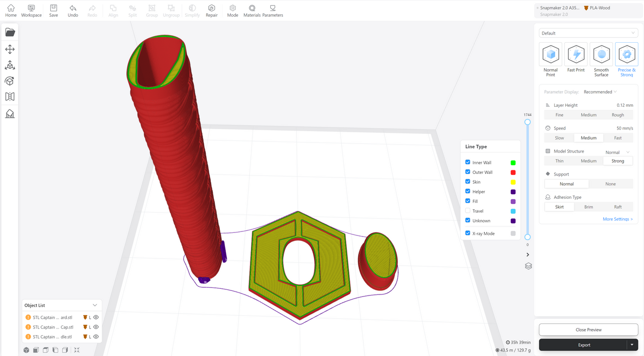The image size is (644, 356).
Task: Select the Move tool in left sidebar
Action: [x=10, y=49]
